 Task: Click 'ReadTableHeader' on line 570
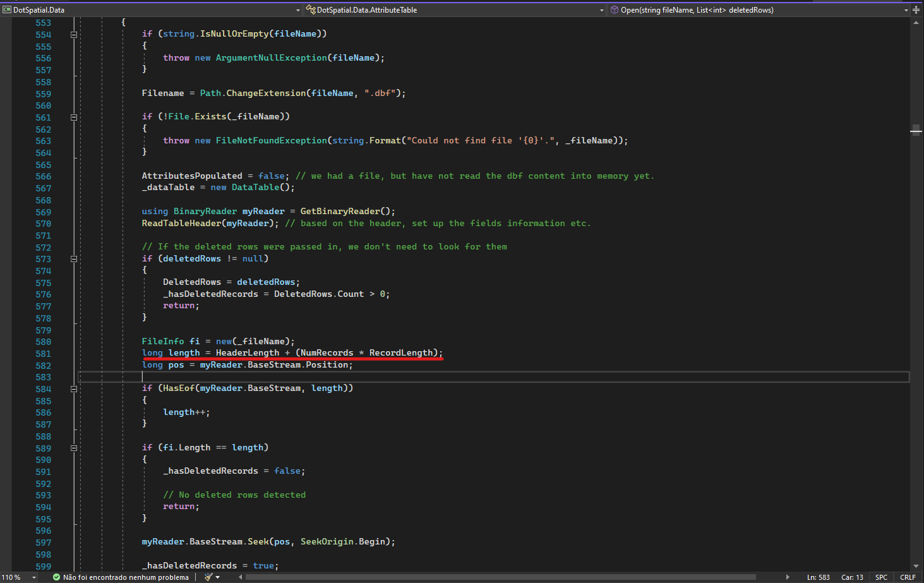click(x=182, y=223)
